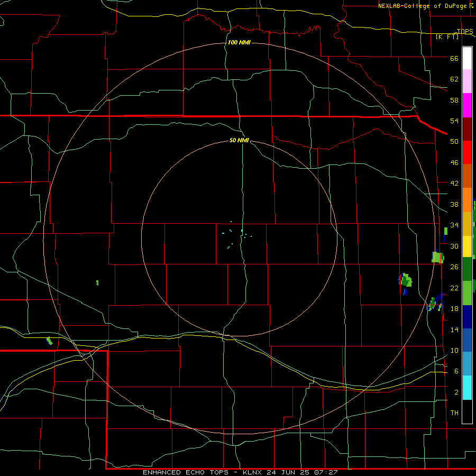Click the '[K FT]' units label

[x=447, y=37]
